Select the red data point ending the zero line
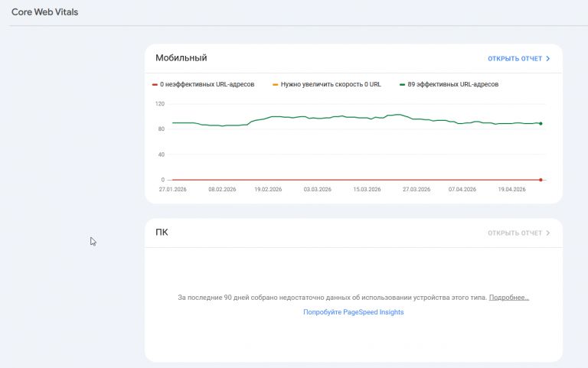588x368 pixels. point(541,180)
